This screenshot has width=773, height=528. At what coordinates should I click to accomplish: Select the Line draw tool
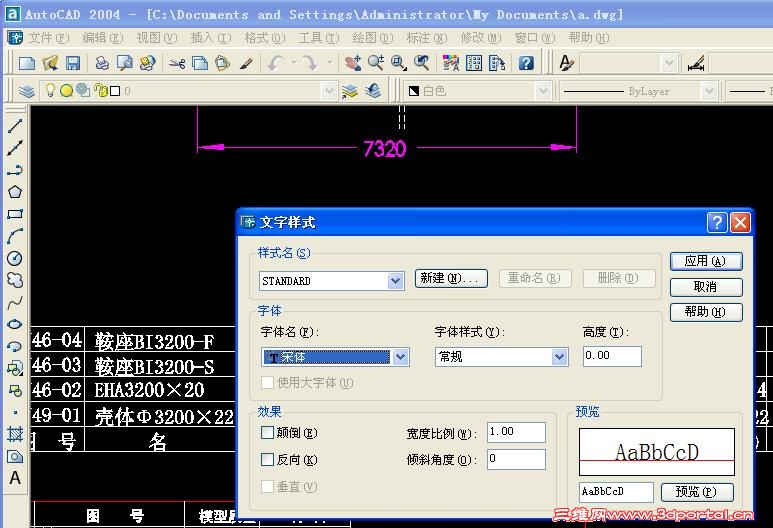(15, 126)
